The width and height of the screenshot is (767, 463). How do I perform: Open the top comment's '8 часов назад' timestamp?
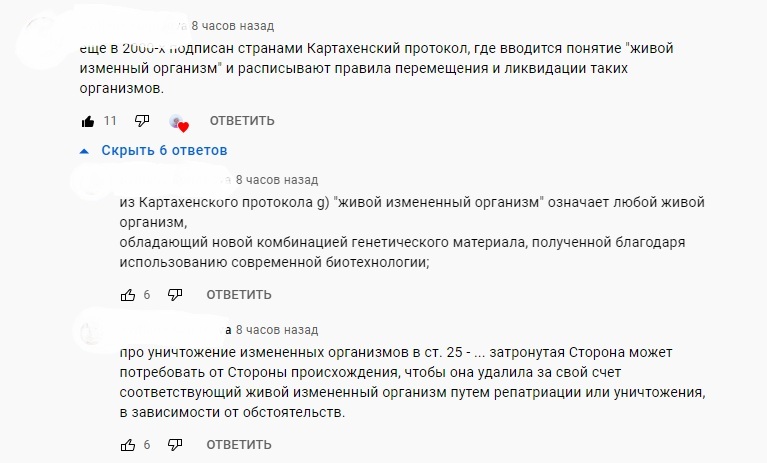pyautogui.click(x=232, y=26)
